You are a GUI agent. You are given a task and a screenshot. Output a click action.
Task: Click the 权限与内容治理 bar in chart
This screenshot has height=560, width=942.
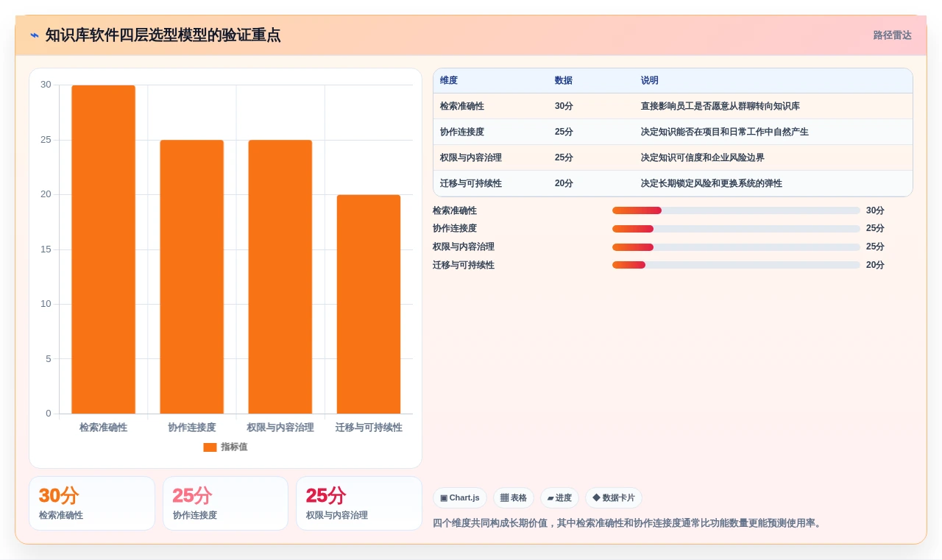(280, 277)
